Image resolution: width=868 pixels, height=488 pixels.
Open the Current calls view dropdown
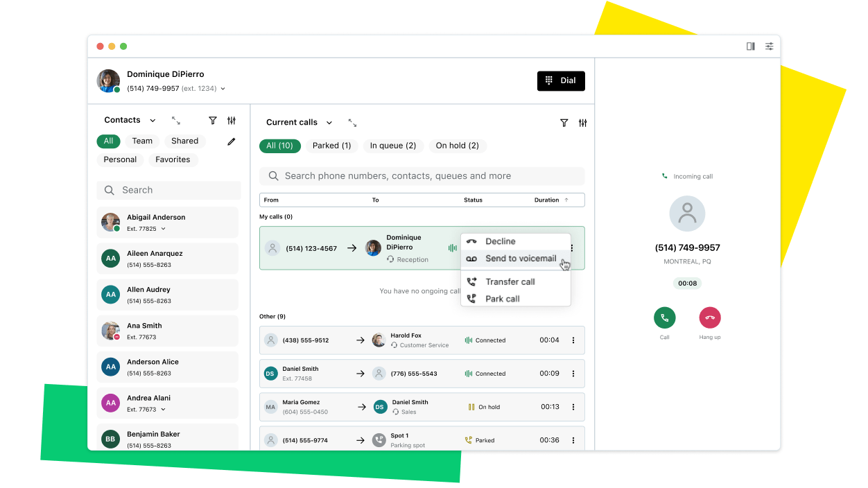pos(329,122)
